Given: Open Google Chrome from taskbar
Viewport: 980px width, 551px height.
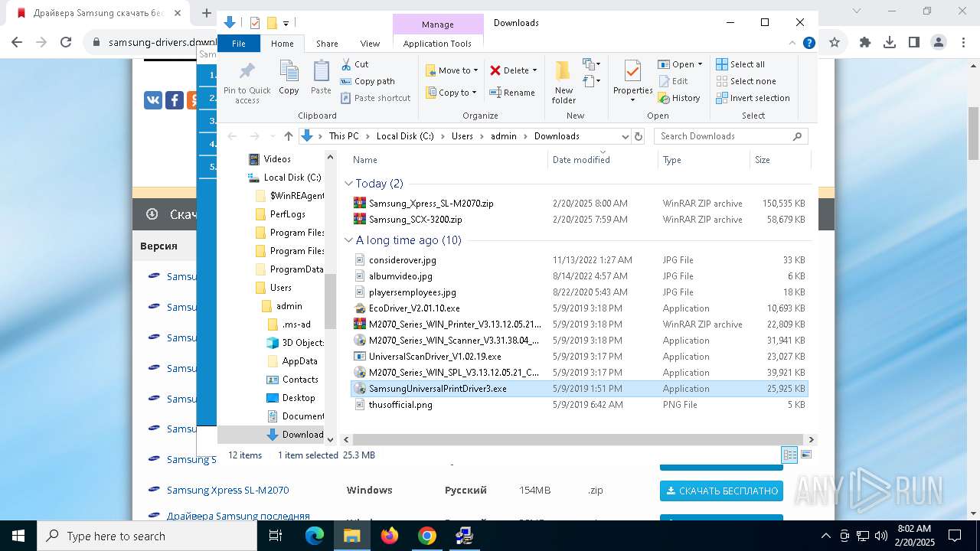Looking at the screenshot, I should pyautogui.click(x=427, y=536).
